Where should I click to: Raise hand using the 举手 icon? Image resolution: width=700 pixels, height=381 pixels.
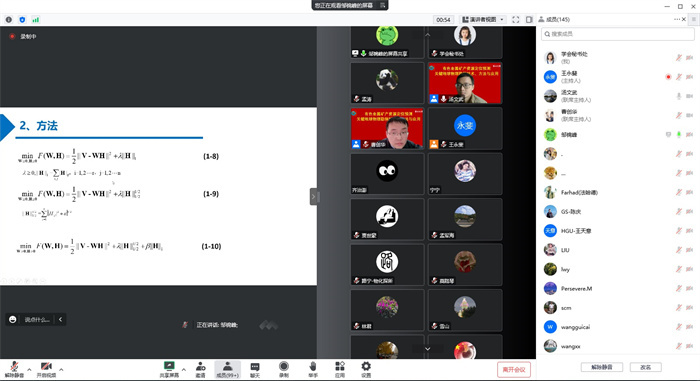313,369
